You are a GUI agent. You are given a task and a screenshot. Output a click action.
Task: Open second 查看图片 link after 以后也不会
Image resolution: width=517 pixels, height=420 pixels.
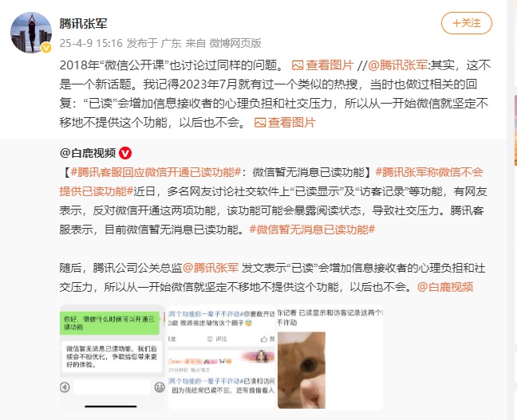(x=285, y=123)
